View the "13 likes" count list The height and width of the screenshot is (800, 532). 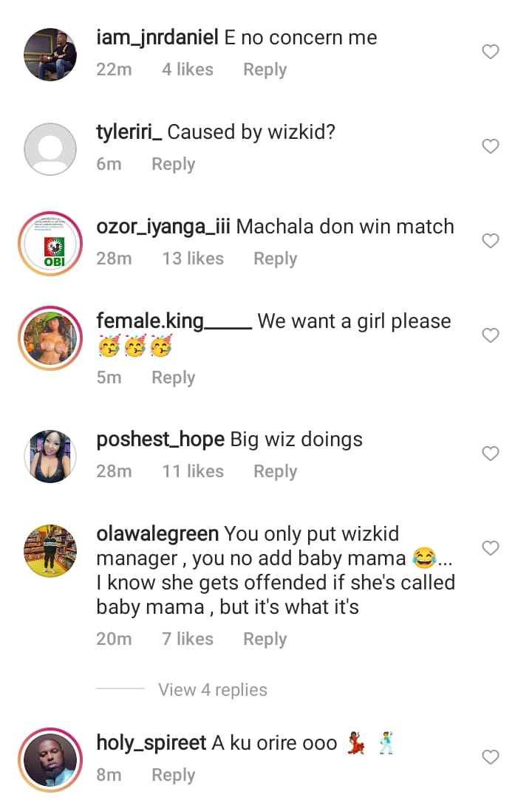click(x=193, y=259)
